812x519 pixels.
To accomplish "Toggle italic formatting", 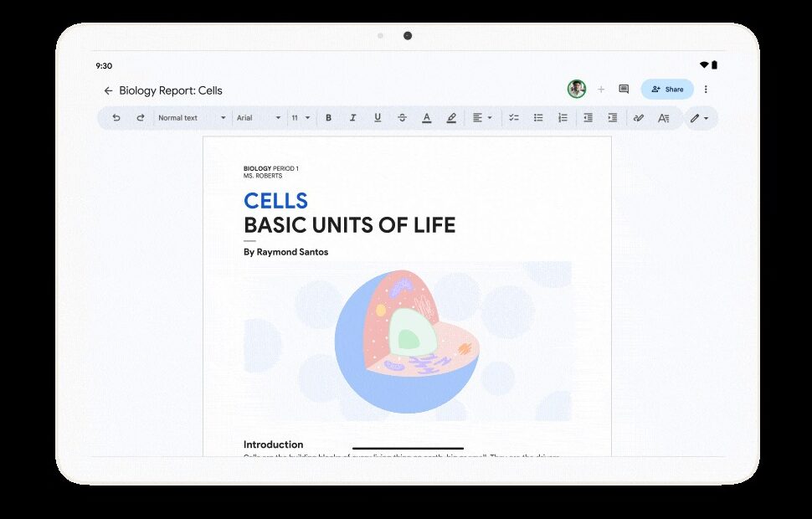I will coord(352,118).
